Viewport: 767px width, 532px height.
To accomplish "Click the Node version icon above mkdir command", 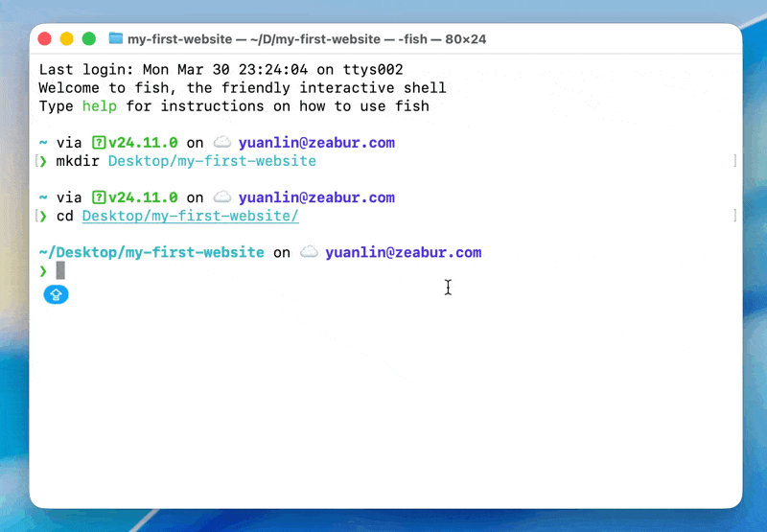I will (x=98, y=143).
